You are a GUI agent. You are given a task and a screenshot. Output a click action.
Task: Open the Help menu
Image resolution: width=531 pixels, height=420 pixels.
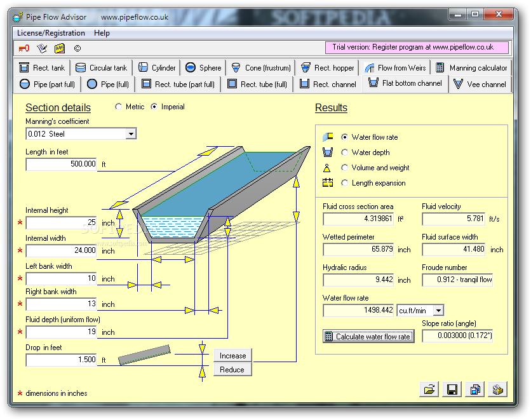102,33
